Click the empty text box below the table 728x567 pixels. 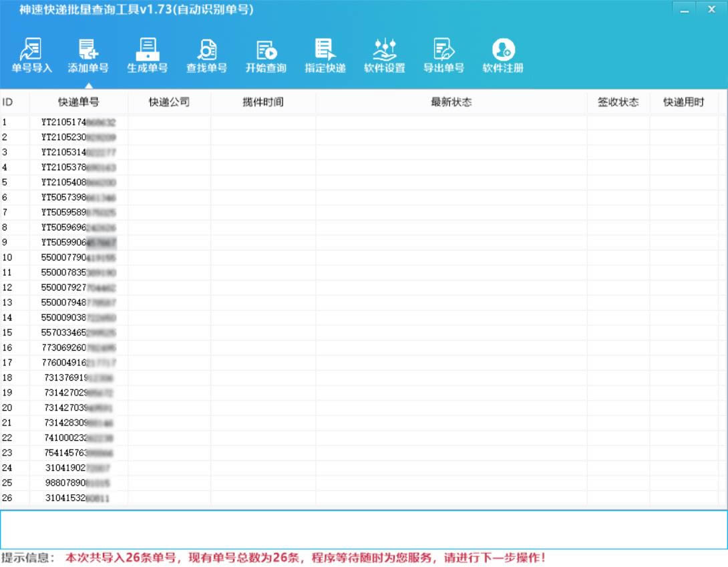(x=363, y=530)
